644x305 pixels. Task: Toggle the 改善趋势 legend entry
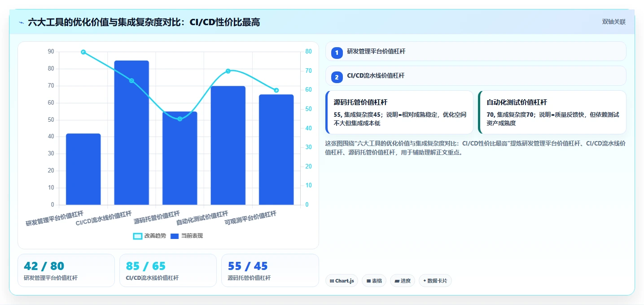tap(149, 236)
